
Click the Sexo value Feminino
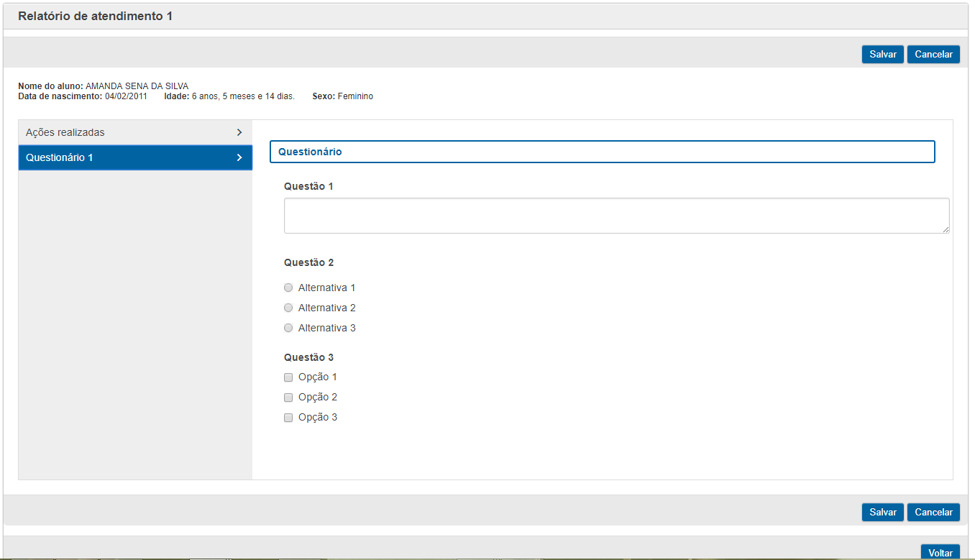tap(355, 96)
